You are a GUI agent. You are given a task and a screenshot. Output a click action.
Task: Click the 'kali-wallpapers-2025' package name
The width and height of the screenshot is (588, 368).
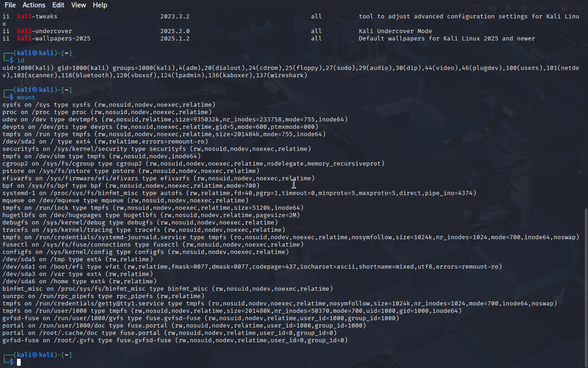pos(54,38)
